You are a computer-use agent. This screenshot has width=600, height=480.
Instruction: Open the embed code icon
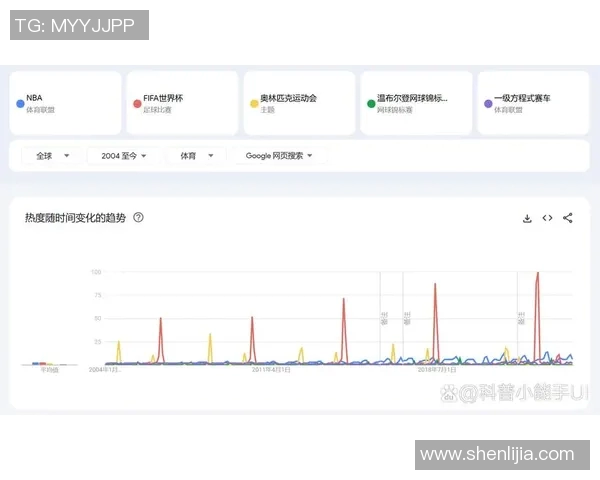click(547, 218)
